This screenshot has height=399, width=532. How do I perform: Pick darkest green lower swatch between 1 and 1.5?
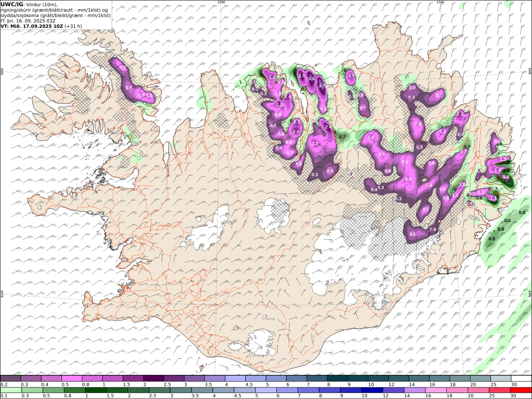[96, 390]
